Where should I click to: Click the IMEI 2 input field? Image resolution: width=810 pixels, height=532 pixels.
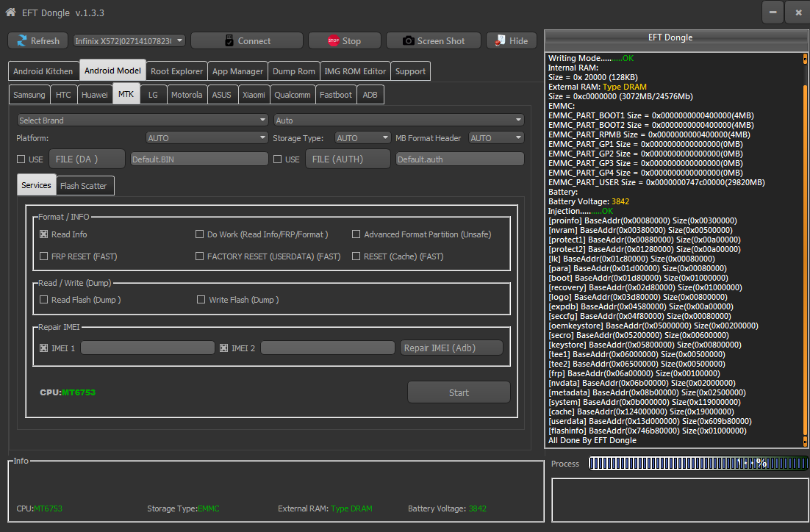328,348
